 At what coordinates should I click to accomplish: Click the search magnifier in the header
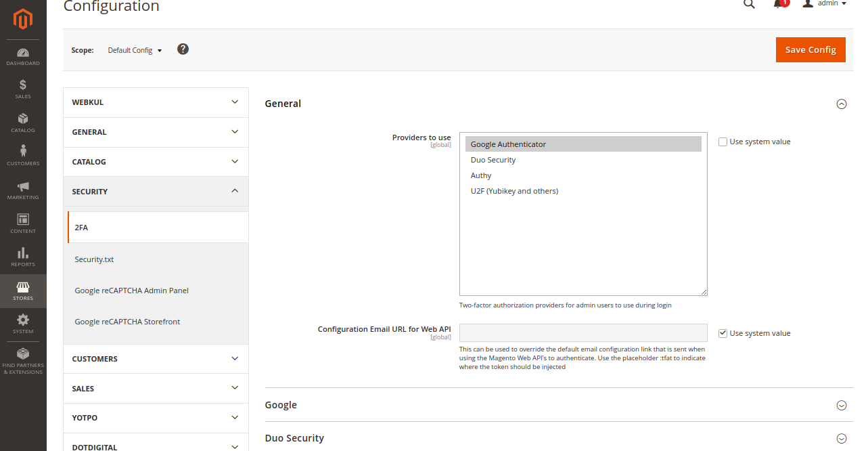tap(748, 4)
